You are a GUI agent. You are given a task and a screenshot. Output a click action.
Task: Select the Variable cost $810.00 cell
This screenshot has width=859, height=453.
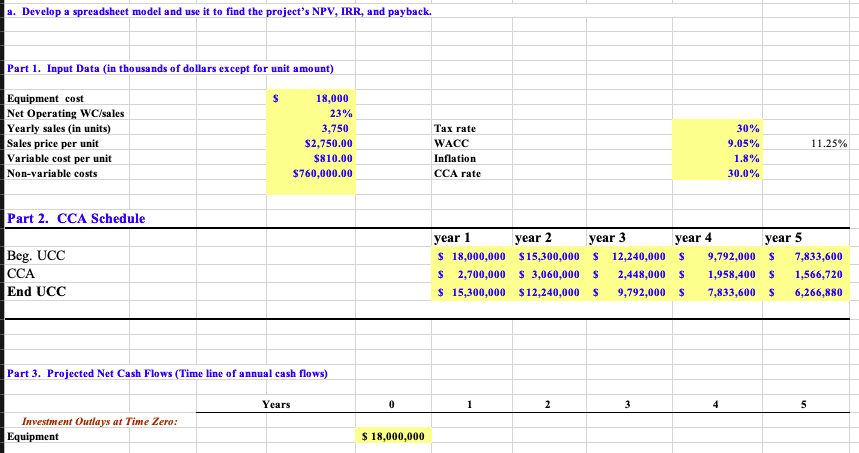click(x=311, y=158)
